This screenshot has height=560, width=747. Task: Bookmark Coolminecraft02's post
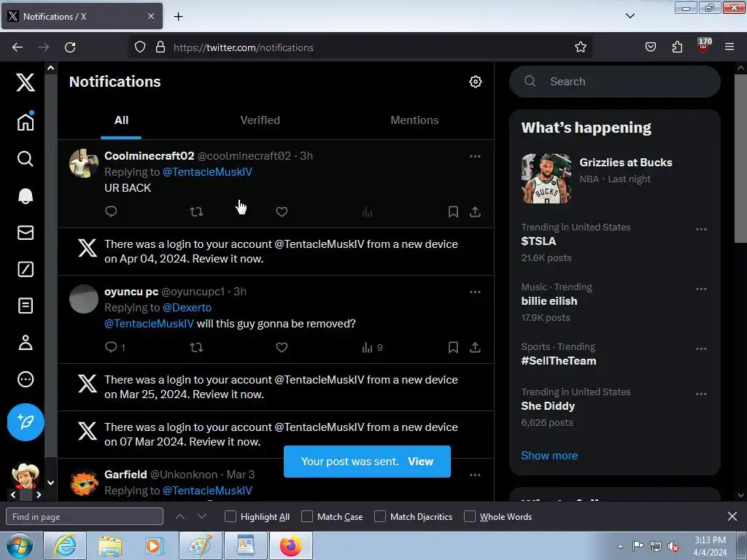[453, 211]
